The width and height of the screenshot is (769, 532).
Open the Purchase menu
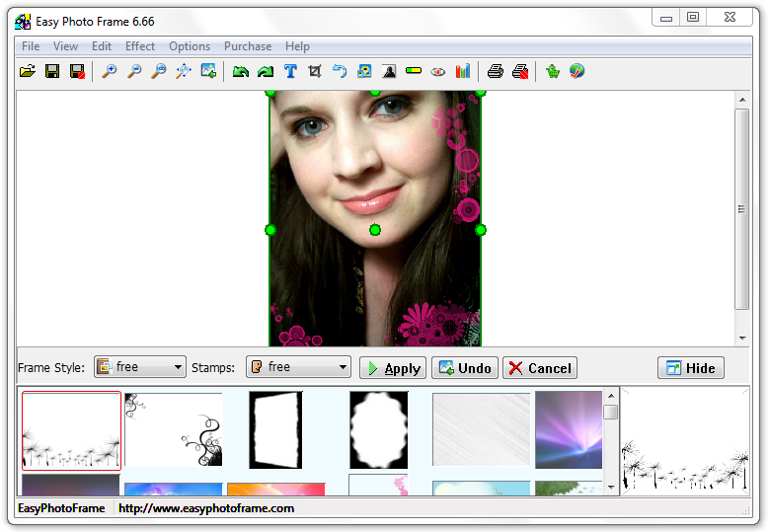pyautogui.click(x=248, y=46)
